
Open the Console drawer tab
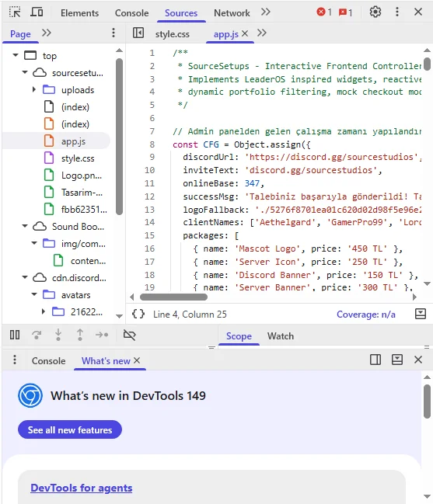[48, 361]
